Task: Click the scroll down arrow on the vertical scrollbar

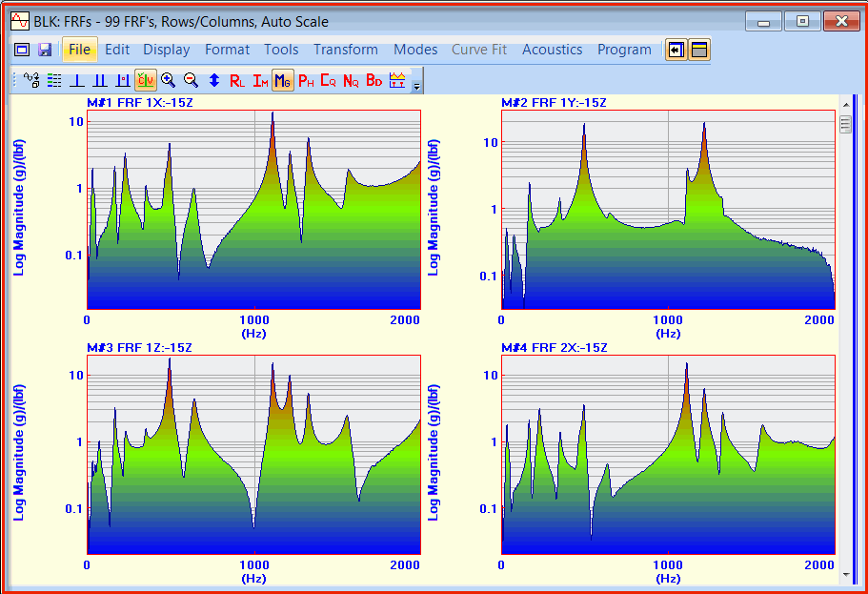Action: point(846,575)
